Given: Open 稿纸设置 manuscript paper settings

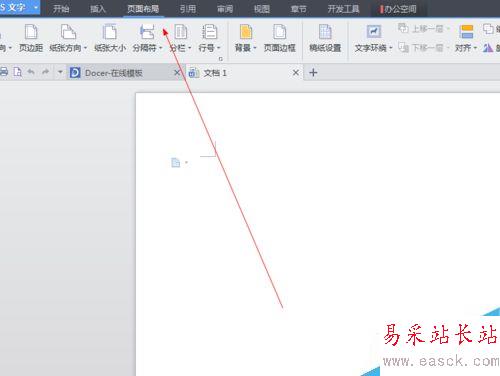Looking at the screenshot, I should (325, 39).
